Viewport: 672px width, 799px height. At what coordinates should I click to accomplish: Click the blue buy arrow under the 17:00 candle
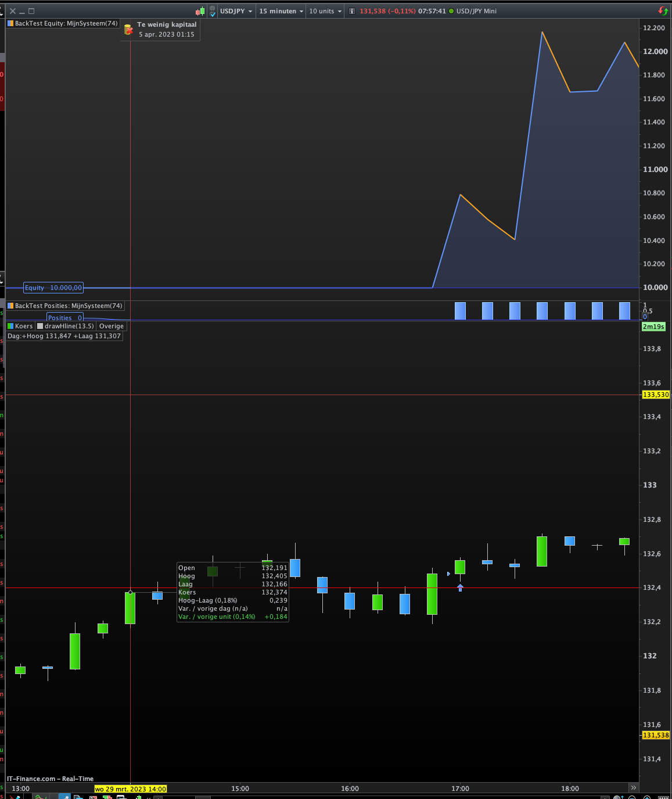click(460, 587)
